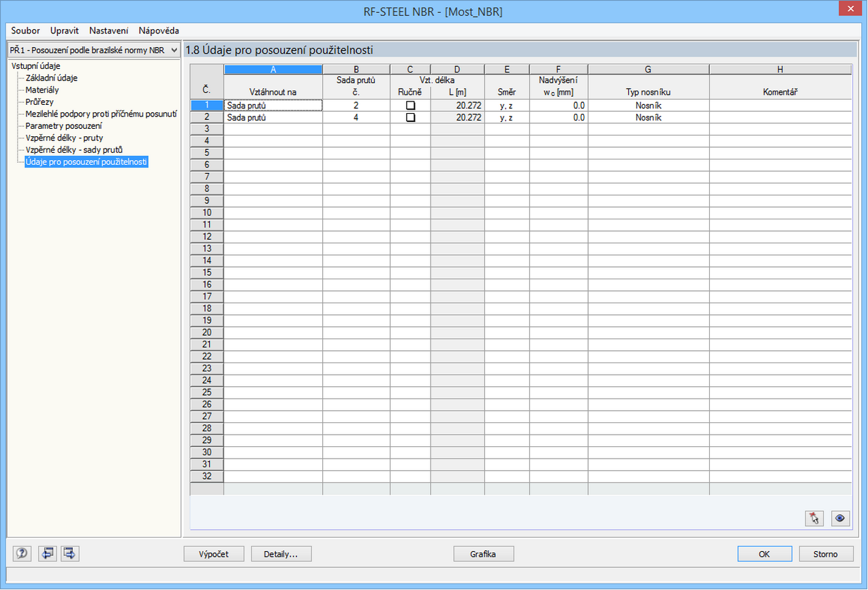Select Parametry posouzení in the tree
The height and width of the screenshot is (590, 868).
tap(64, 126)
